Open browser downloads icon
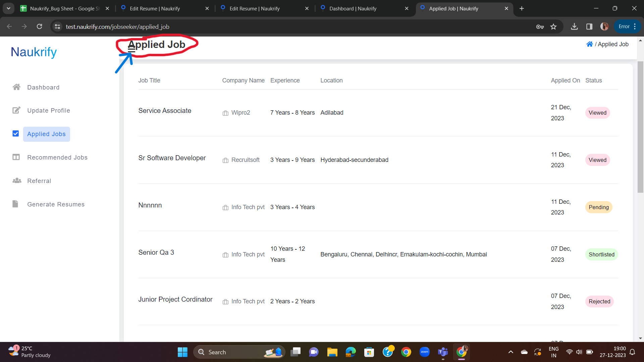This screenshot has width=644, height=362. point(574,26)
